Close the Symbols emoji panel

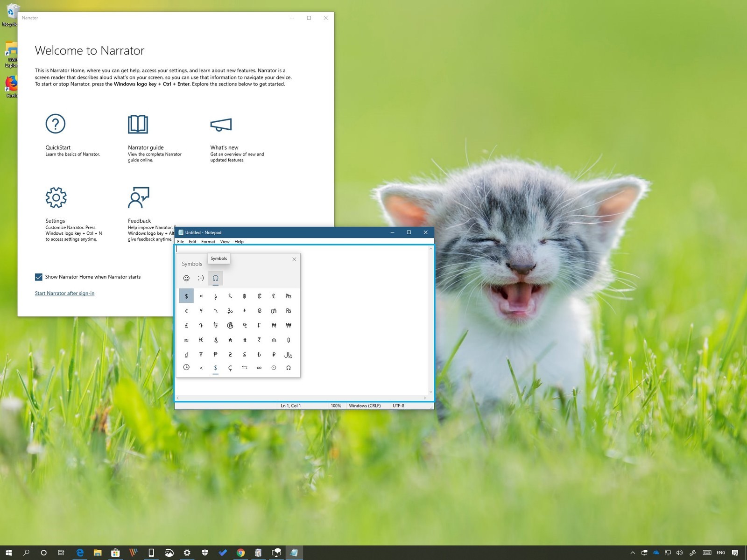tap(294, 259)
